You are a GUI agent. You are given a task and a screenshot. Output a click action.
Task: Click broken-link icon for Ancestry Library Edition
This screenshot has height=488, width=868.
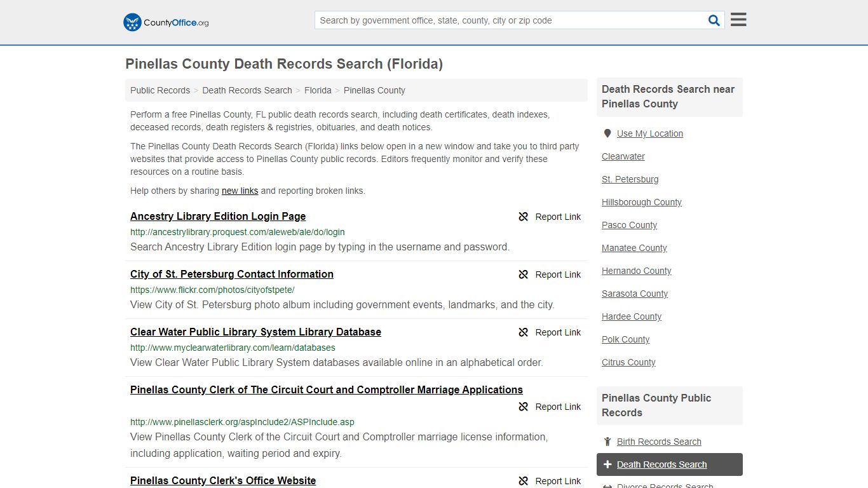click(524, 217)
